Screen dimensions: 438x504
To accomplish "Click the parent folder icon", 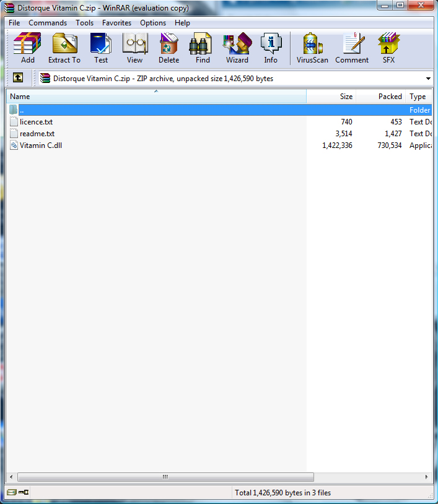I will click(x=13, y=110).
